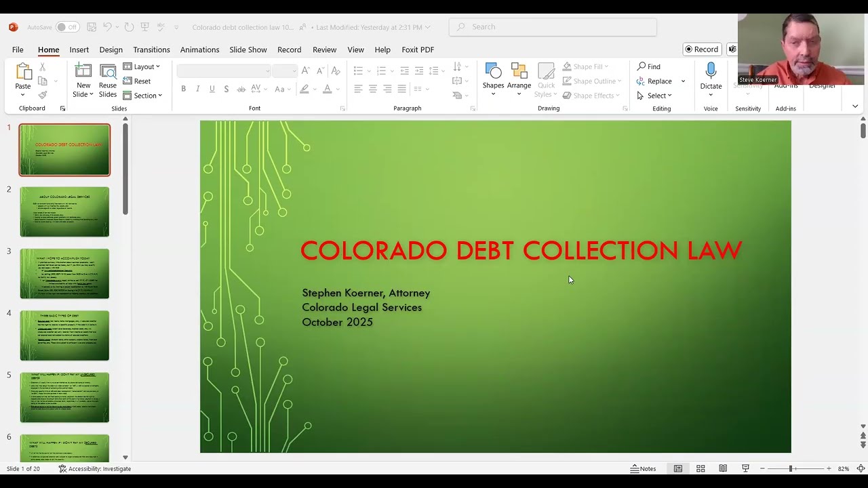The width and height of the screenshot is (868, 488).
Task: Open Font Color picker
Action: (x=327, y=89)
